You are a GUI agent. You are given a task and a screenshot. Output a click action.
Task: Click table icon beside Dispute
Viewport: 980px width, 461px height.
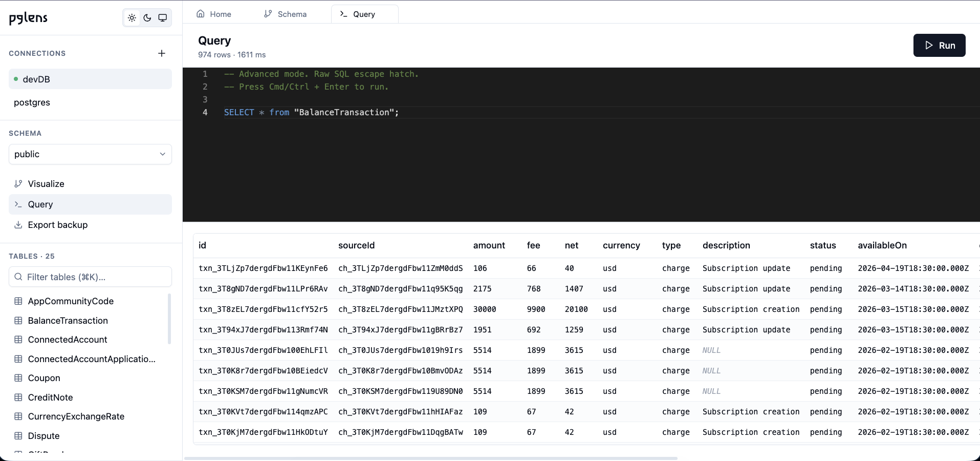pyautogui.click(x=18, y=436)
